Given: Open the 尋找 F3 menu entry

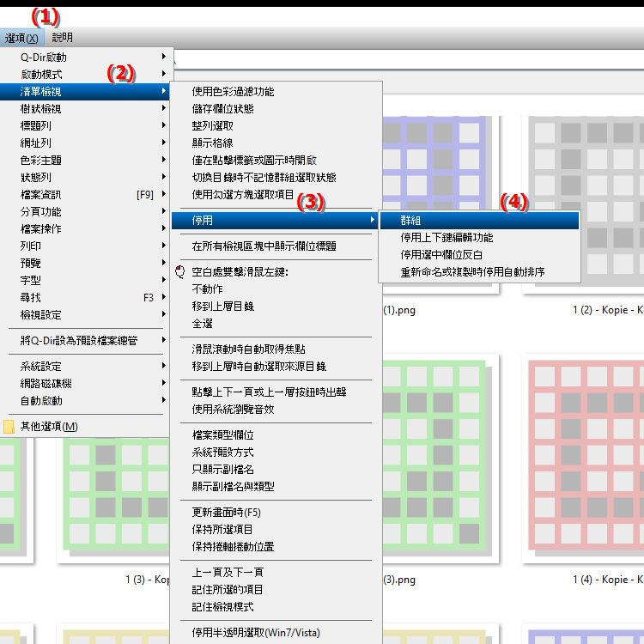Looking at the screenshot, I should 86,298.
